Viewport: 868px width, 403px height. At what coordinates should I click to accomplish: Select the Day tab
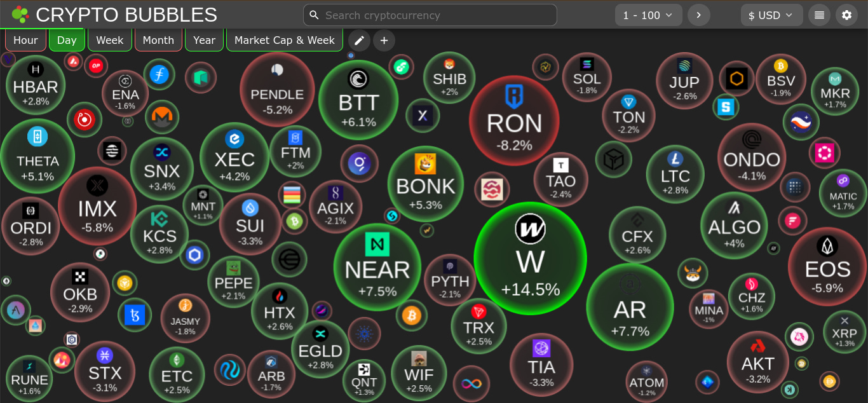[x=67, y=40]
